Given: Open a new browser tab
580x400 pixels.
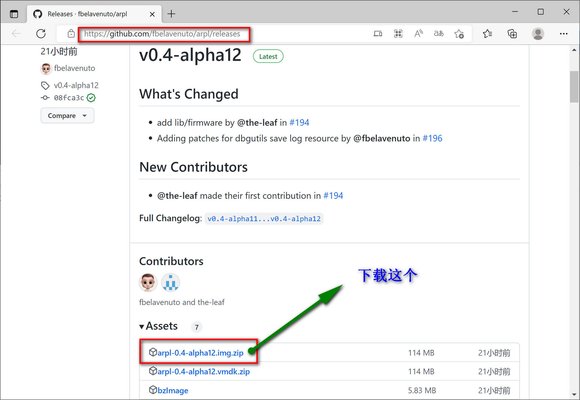Looking at the screenshot, I should pos(171,14).
